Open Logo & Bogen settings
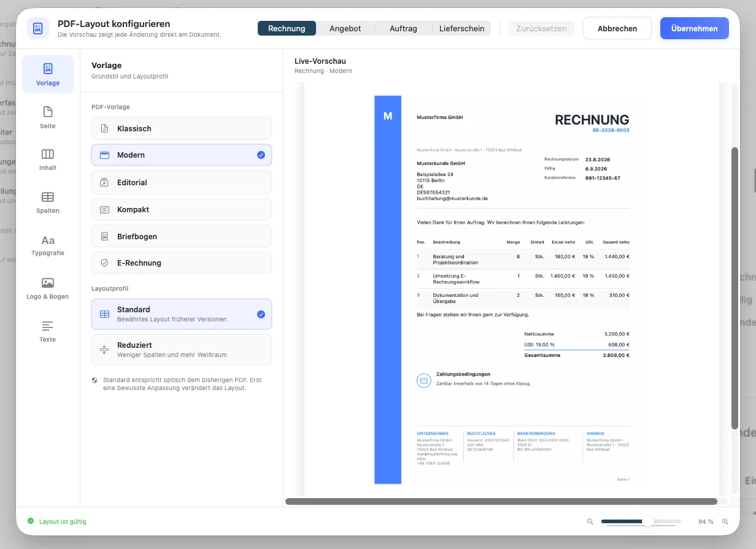756x549 pixels. 48,288
